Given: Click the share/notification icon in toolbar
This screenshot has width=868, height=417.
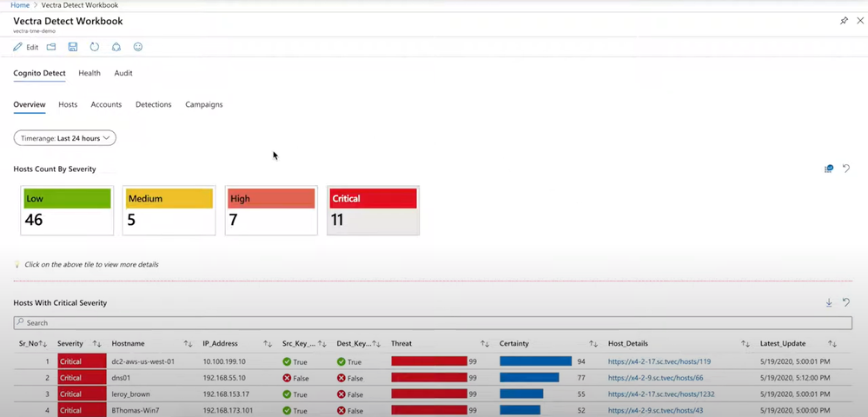Looking at the screenshot, I should click(116, 47).
